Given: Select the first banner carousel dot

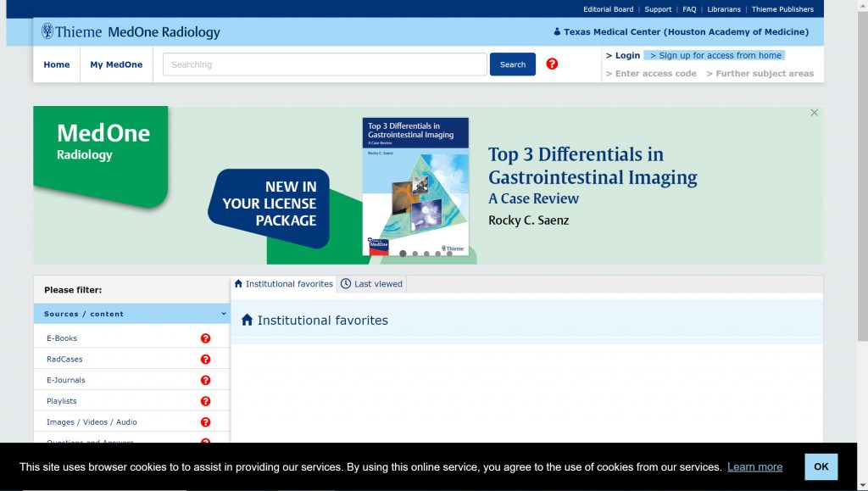Looking at the screenshot, I should click(403, 254).
